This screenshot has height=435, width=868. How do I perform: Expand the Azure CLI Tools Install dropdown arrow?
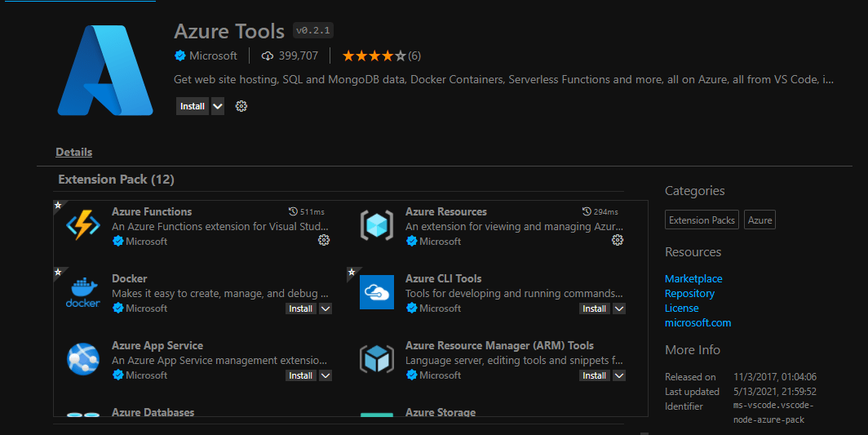pos(619,308)
